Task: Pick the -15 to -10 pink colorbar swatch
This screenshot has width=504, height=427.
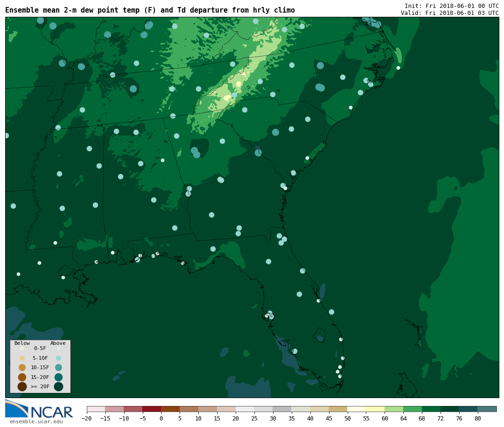Action: tap(114, 409)
